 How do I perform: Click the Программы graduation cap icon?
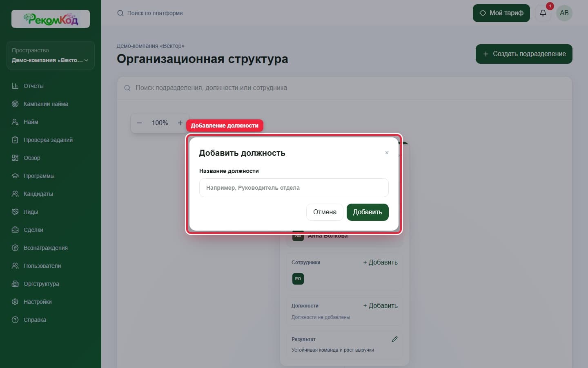click(15, 176)
